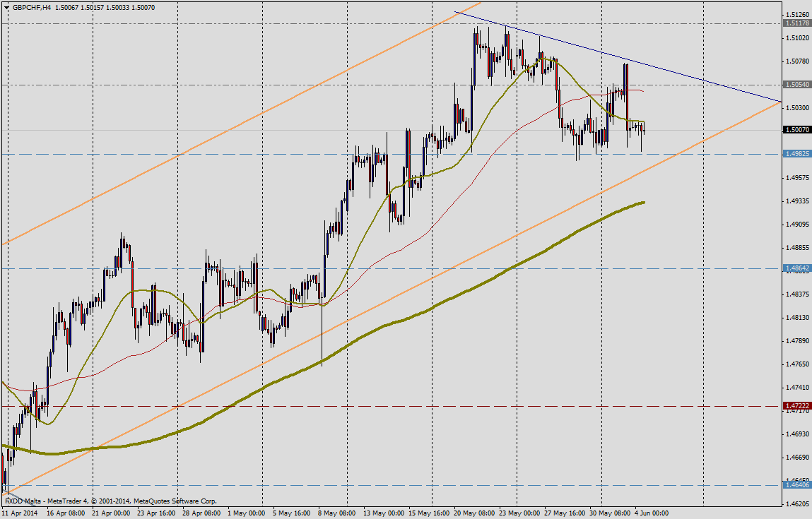Click the triangle arrow beside GBPCHF,H4 title
The height and width of the screenshot is (519, 812).
point(6,7)
